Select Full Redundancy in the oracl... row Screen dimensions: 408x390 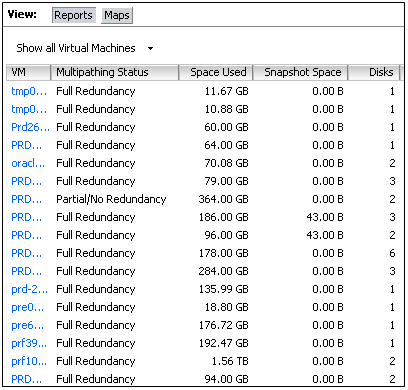(96, 163)
